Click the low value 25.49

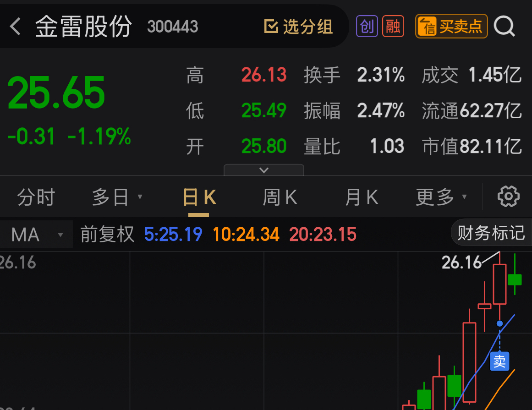coord(264,110)
